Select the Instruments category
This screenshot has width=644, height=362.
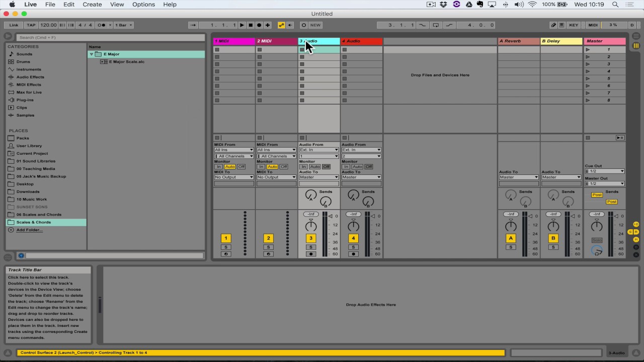click(x=29, y=69)
